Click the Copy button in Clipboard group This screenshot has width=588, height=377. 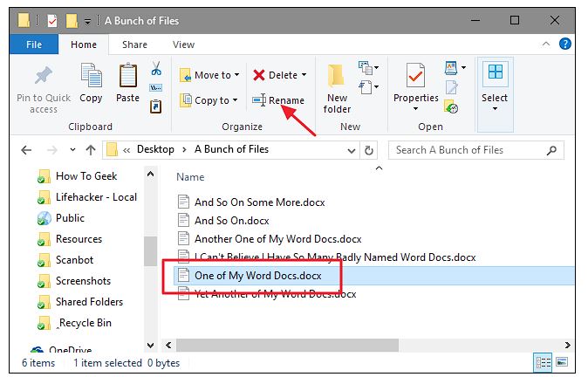(x=91, y=83)
